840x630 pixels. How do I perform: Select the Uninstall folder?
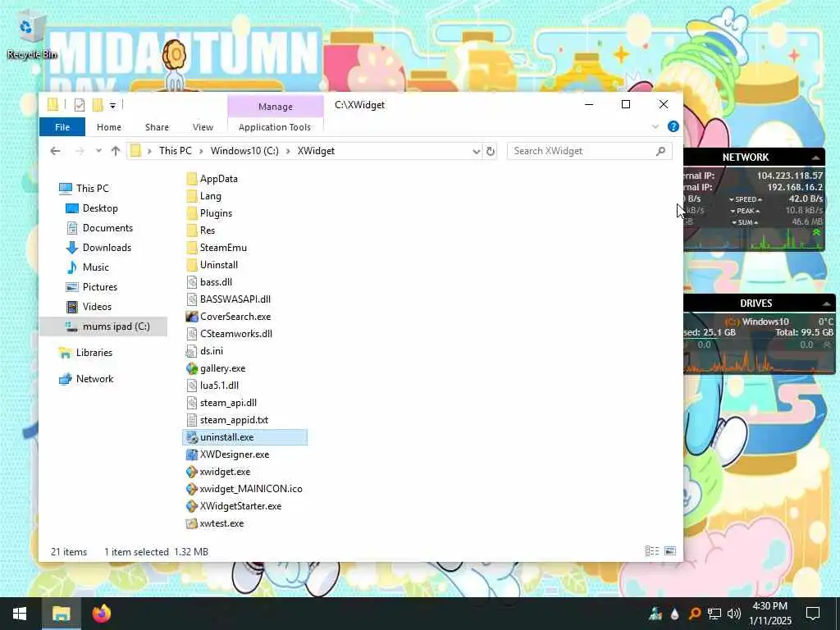tap(212, 265)
